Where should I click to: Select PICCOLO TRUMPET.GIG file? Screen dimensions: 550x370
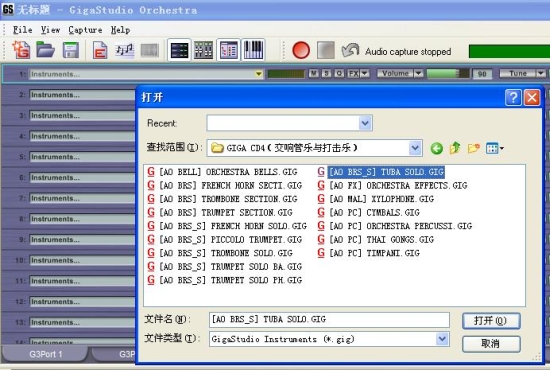point(230,240)
